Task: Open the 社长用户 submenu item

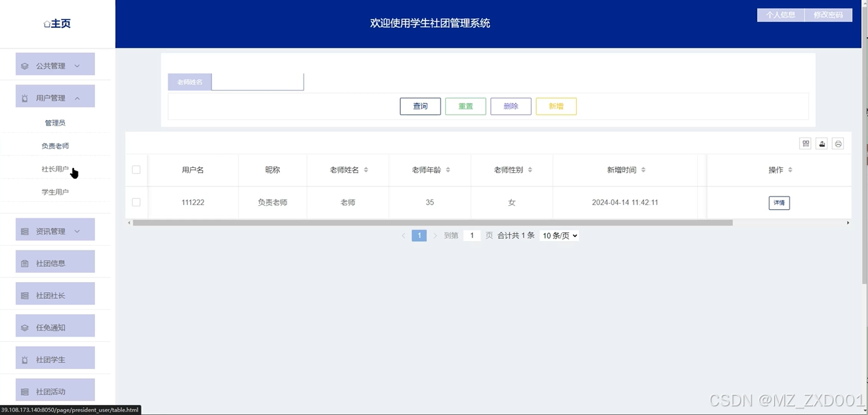Action: click(x=55, y=169)
